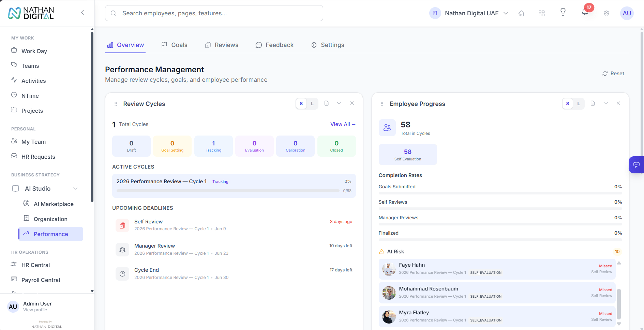Open the floating chat support button

[636, 165]
